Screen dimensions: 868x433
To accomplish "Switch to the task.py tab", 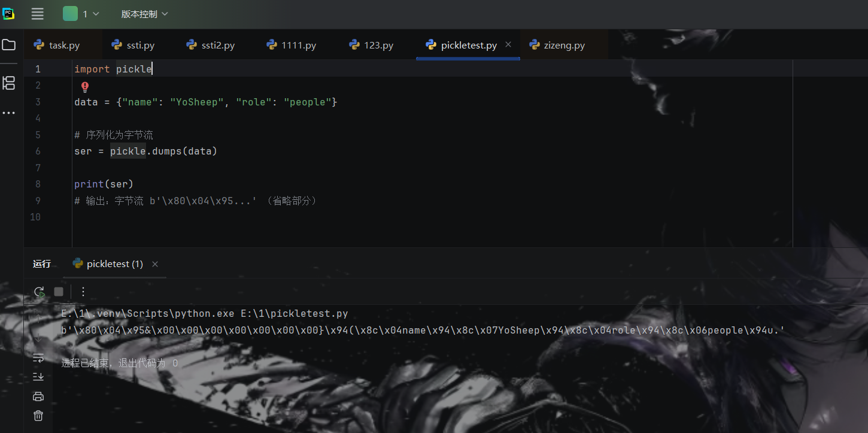I will (x=57, y=46).
